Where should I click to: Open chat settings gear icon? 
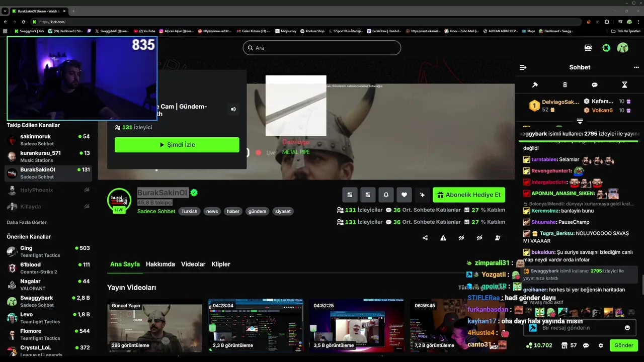601,345
